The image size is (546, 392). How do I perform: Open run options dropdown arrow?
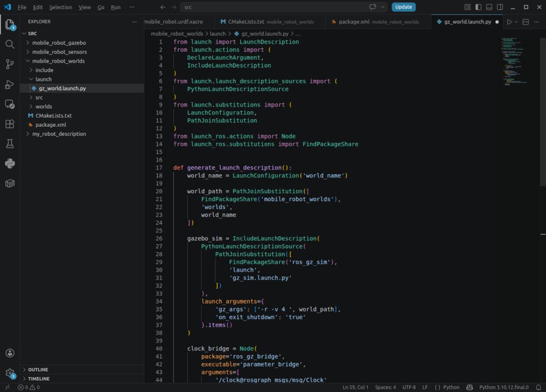click(516, 22)
